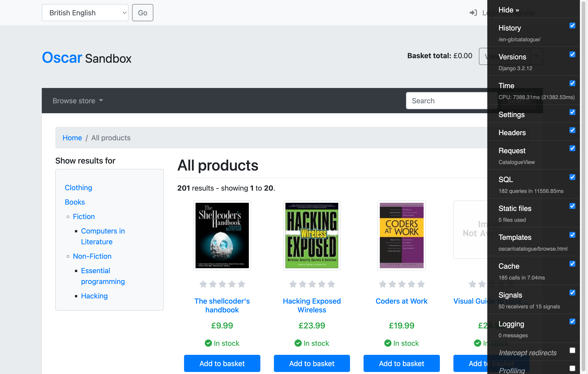Screen dimensions: 588x374
Task: Open the History panel in the debug toolbar
Action: tap(509, 28)
